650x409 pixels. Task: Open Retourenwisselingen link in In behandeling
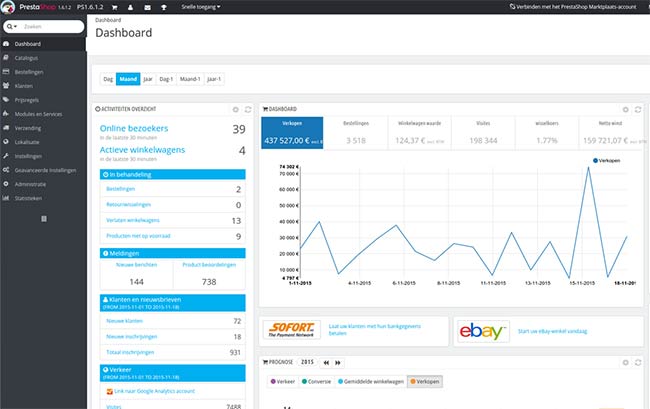click(x=129, y=204)
